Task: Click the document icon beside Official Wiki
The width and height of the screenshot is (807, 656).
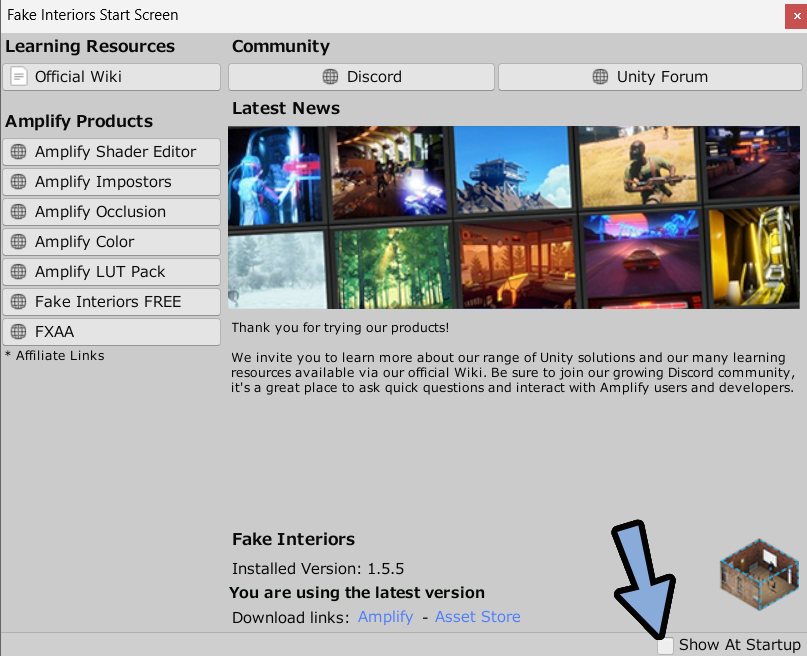Action: [19, 77]
